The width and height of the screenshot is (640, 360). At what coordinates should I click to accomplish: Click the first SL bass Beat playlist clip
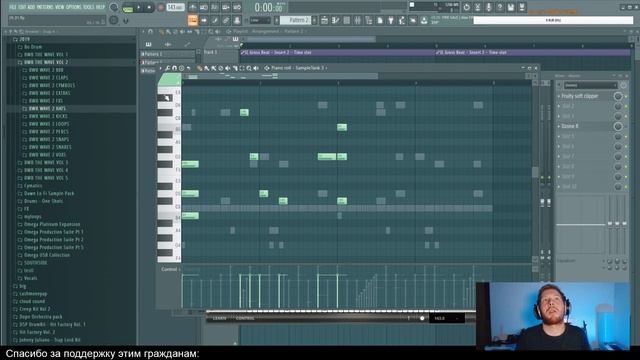click(x=337, y=53)
